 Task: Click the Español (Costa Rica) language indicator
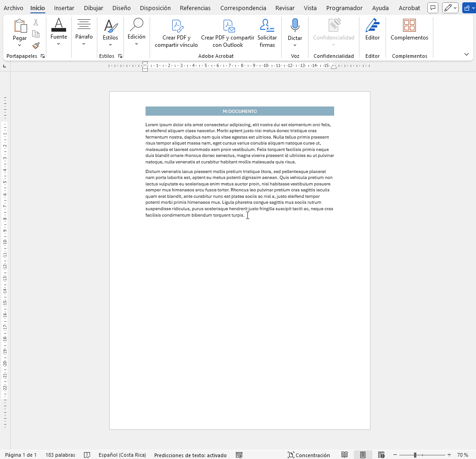point(122,455)
